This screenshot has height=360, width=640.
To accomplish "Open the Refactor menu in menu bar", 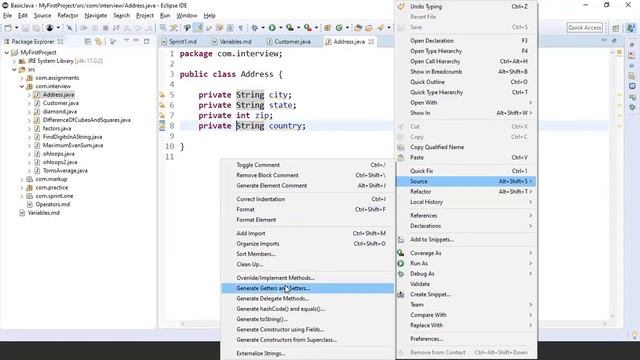I will pos(68,16).
